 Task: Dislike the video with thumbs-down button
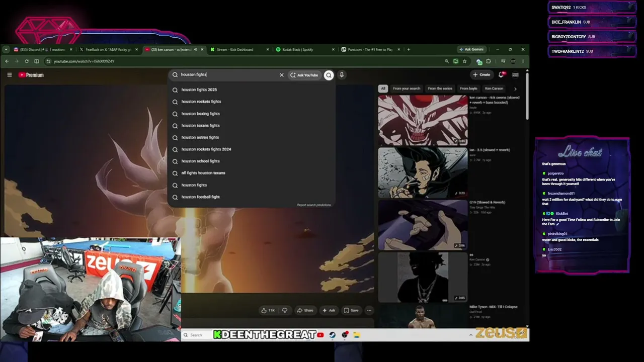pos(285,310)
